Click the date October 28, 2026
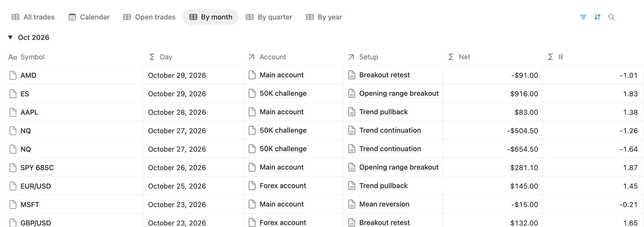Image resolution: width=644 pixels, height=227 pixels. (x=177, y=112)
